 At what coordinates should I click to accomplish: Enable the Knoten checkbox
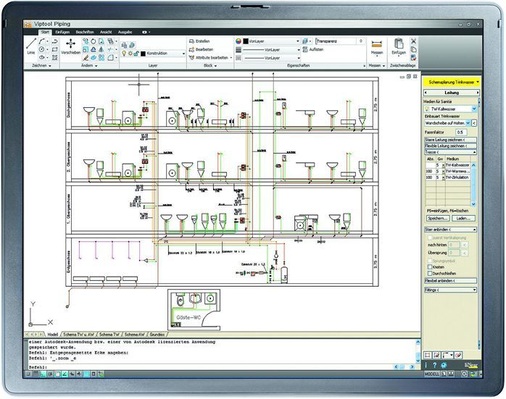[x=430, y=267]
